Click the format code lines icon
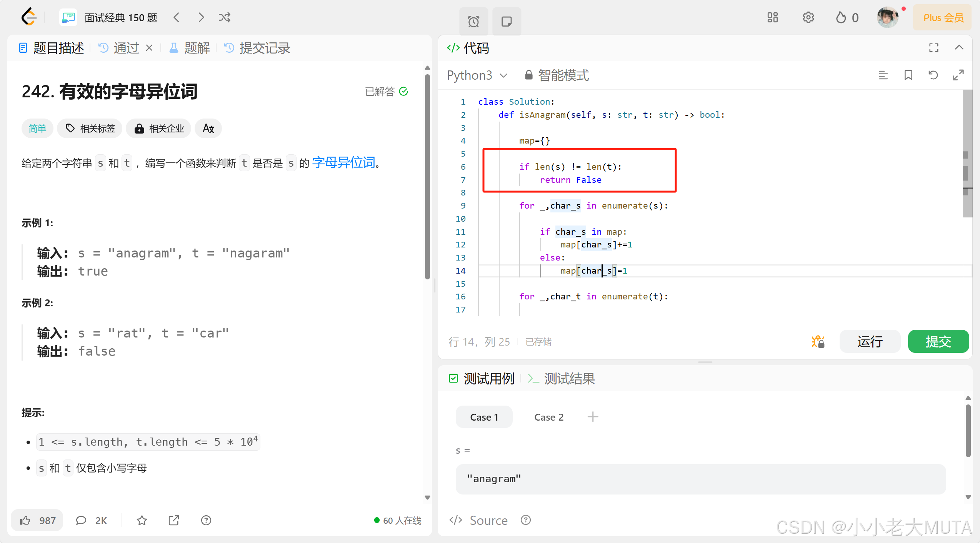This screenshot has width=980, height=543. 883,75
